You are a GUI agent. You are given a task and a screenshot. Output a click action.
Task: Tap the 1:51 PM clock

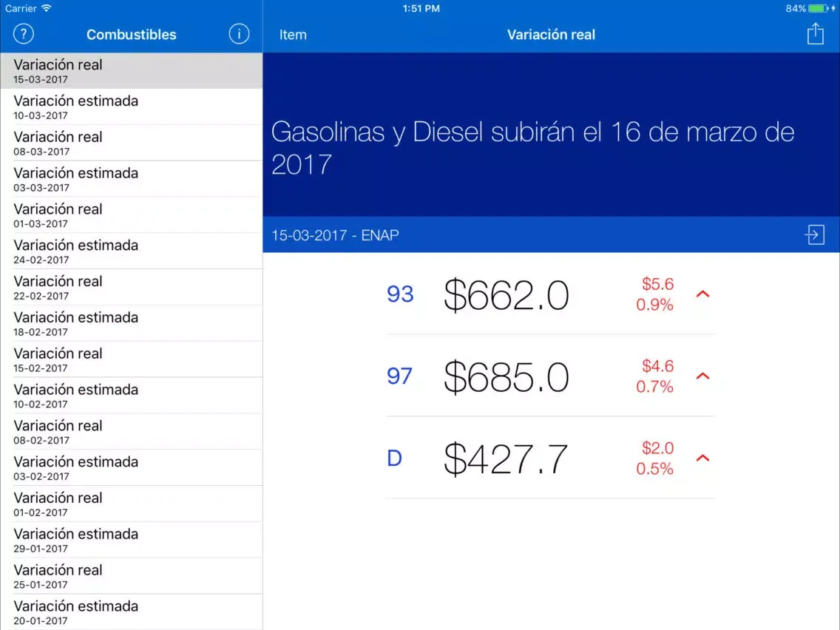[x=421, y=9]
